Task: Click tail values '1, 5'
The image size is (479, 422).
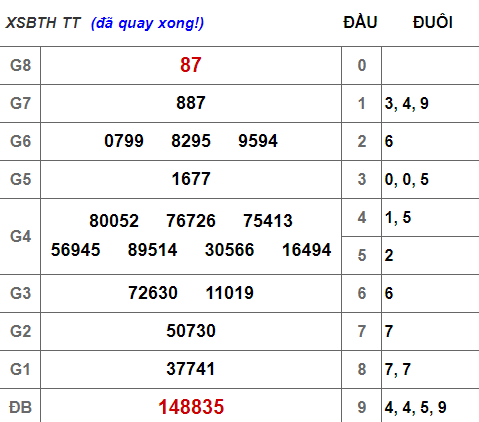Action: tap(398, 218)
